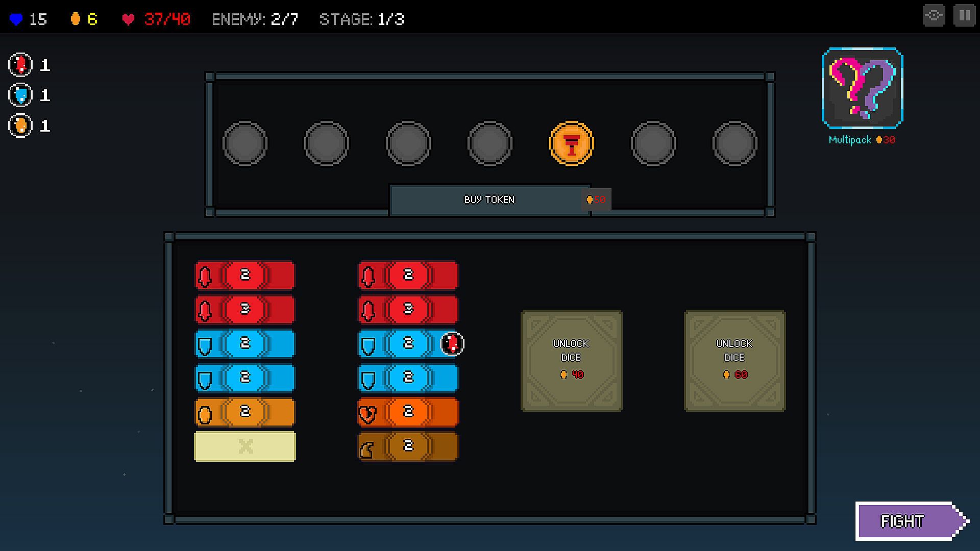Click the blue shield token counter
The width and height of the screenshot is (980, 551).
(20, 95)
